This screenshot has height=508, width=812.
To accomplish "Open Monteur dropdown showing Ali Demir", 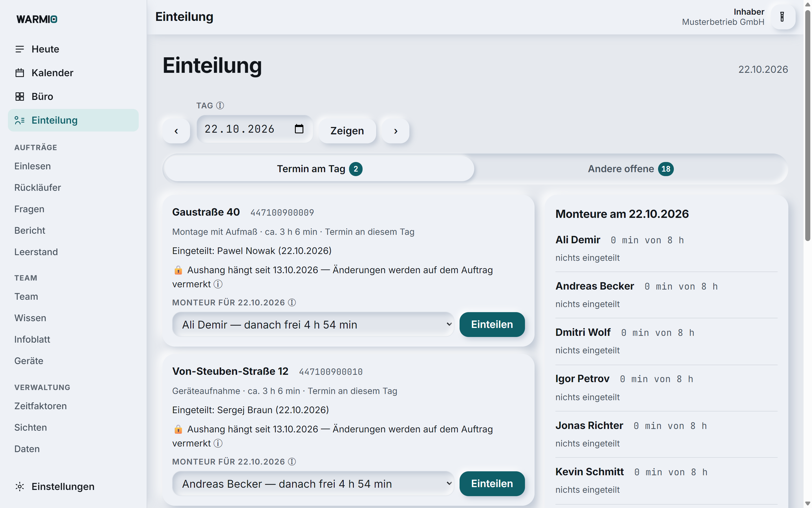I will [x=313, y=324].
